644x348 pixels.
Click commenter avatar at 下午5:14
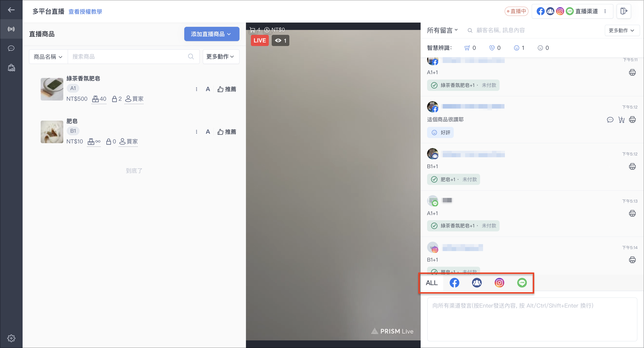click(432, 247)
